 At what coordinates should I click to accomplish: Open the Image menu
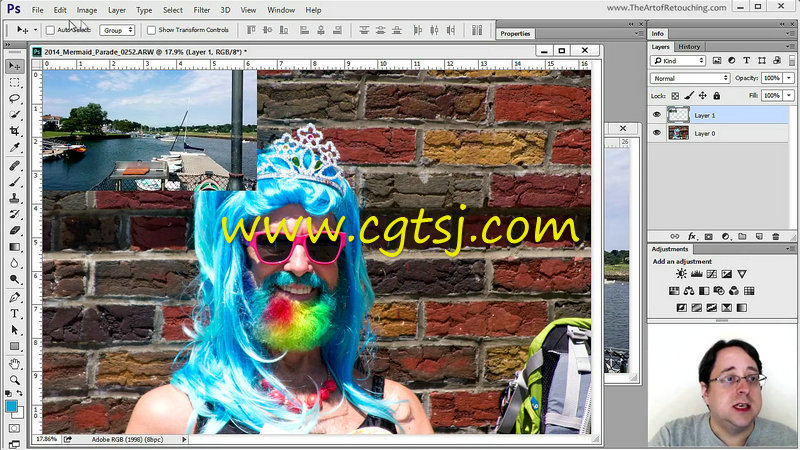click(87, 10)
